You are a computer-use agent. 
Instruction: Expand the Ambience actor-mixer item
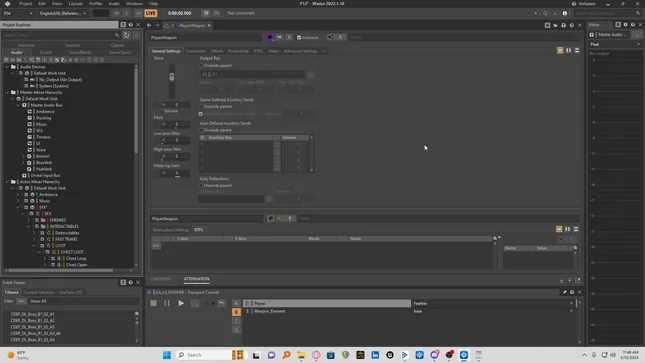18,194
